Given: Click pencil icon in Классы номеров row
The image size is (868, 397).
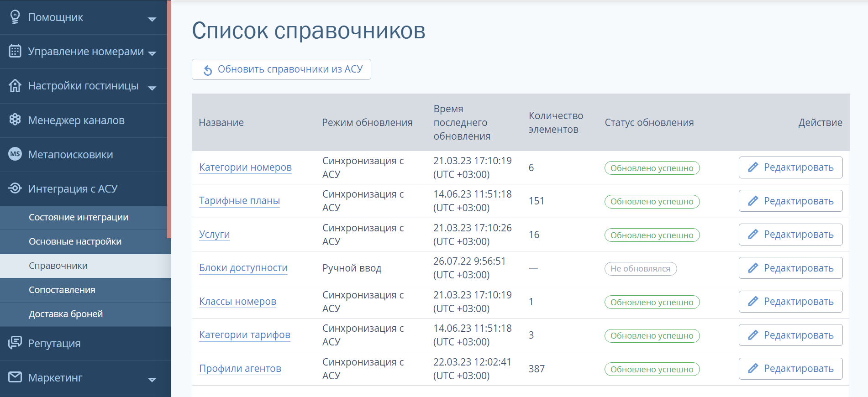Looking at the screenshot, I should click(753, 302).
